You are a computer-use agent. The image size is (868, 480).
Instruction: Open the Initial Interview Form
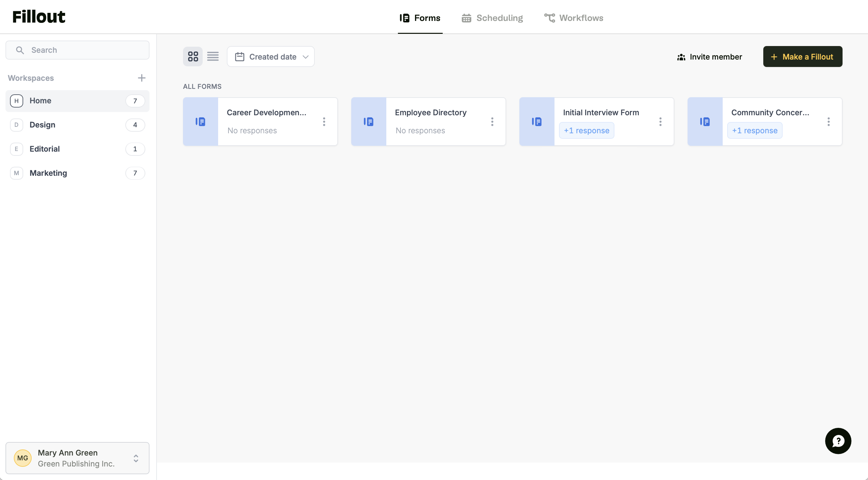coord(596,121)
